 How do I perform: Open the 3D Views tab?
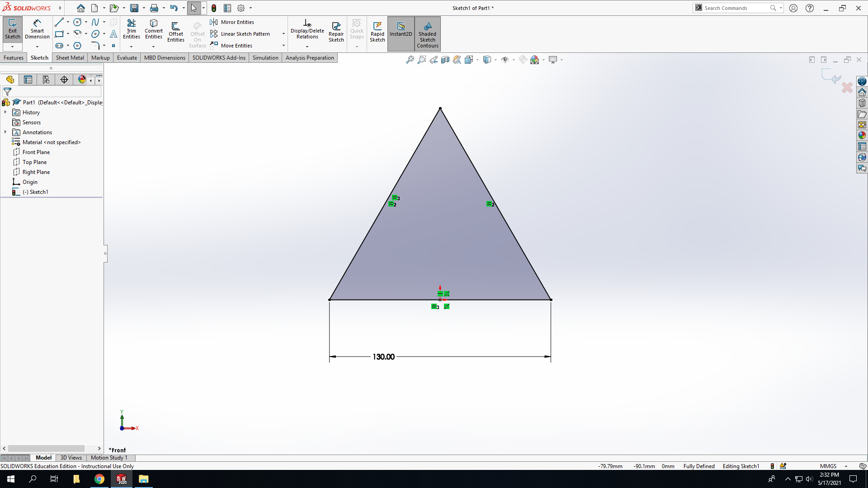[x=71, y=458]
